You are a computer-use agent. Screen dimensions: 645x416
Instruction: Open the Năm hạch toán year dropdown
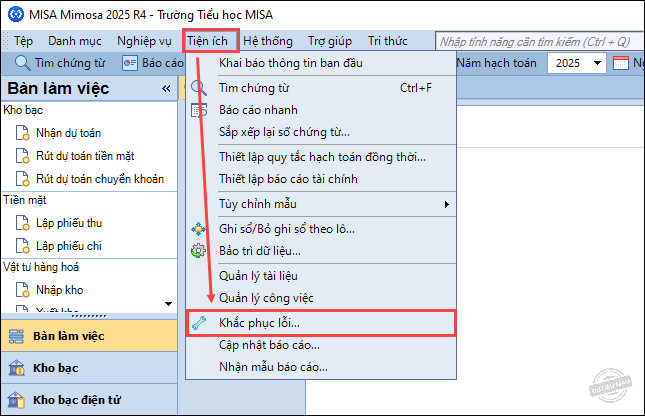597,63
